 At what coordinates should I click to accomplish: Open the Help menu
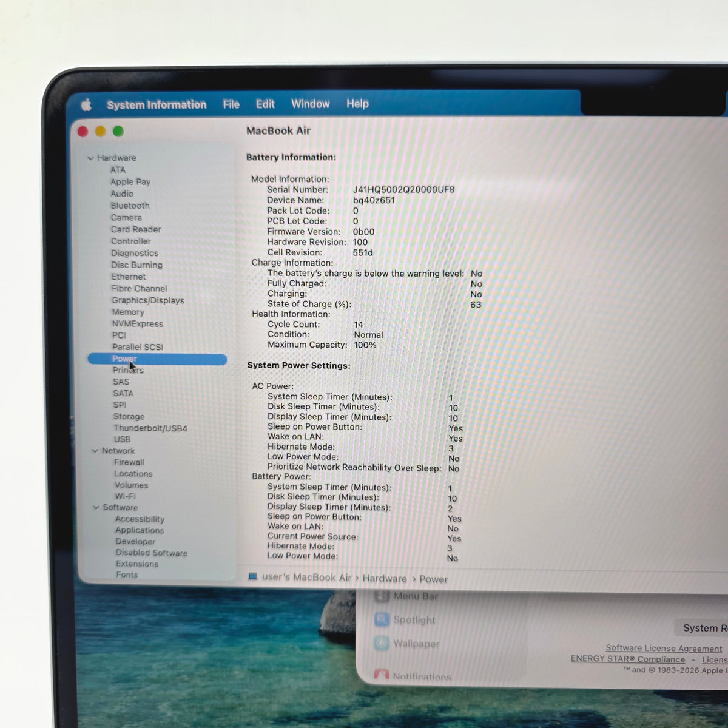click(x=357, y=104)
